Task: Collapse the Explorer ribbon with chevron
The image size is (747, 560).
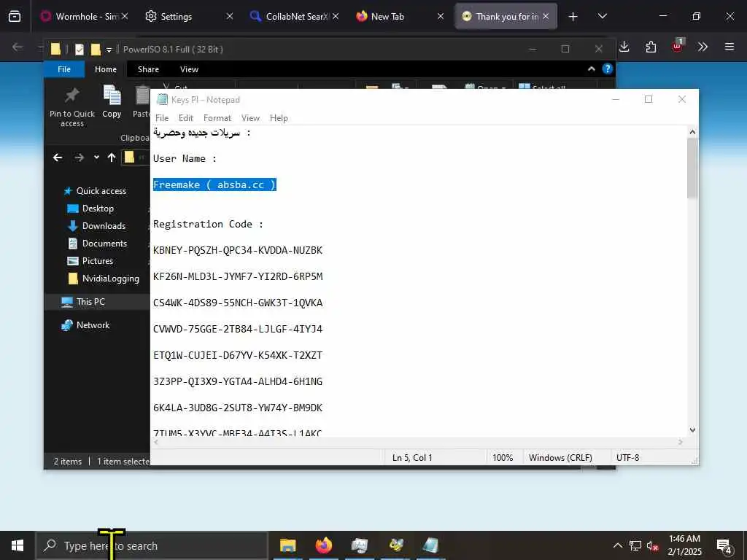Action: point(591,69)
